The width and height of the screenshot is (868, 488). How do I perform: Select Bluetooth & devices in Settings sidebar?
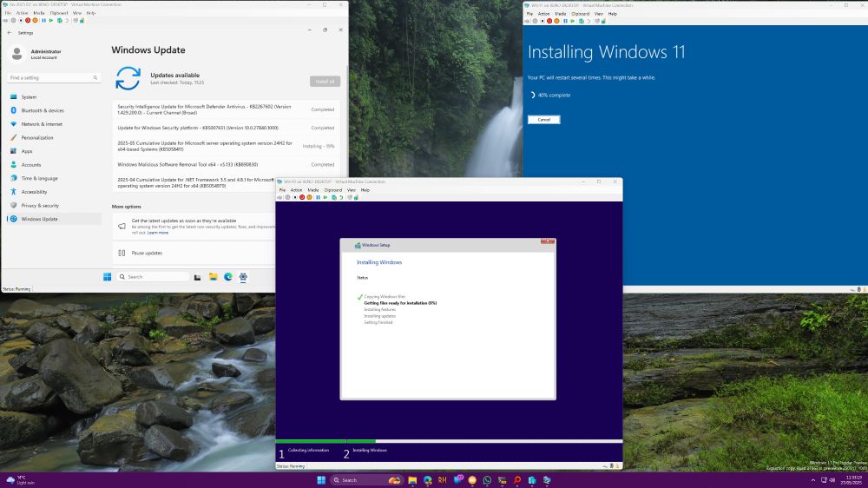click(54, 110)
